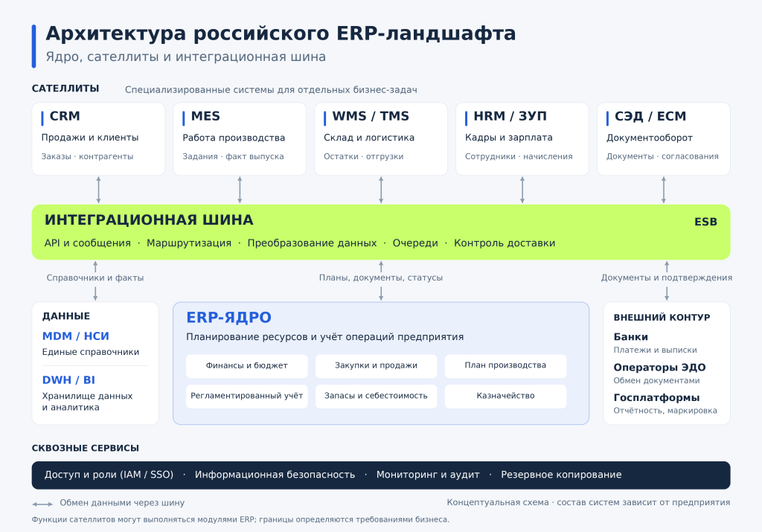Click the 'Справочники и факты' arrow label
762x532 pixels.
point(95,278)
